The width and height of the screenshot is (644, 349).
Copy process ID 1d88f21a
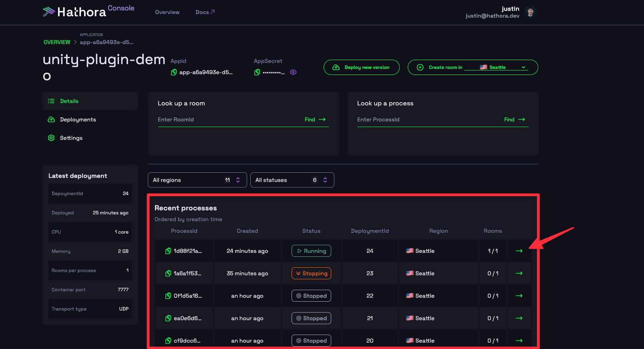tap(168, 251)
